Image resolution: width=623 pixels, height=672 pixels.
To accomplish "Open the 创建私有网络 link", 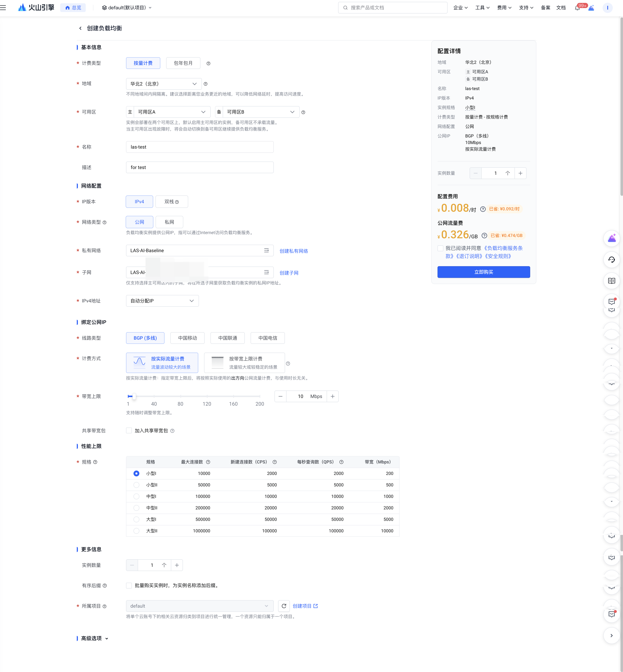I will coord(293,251).
